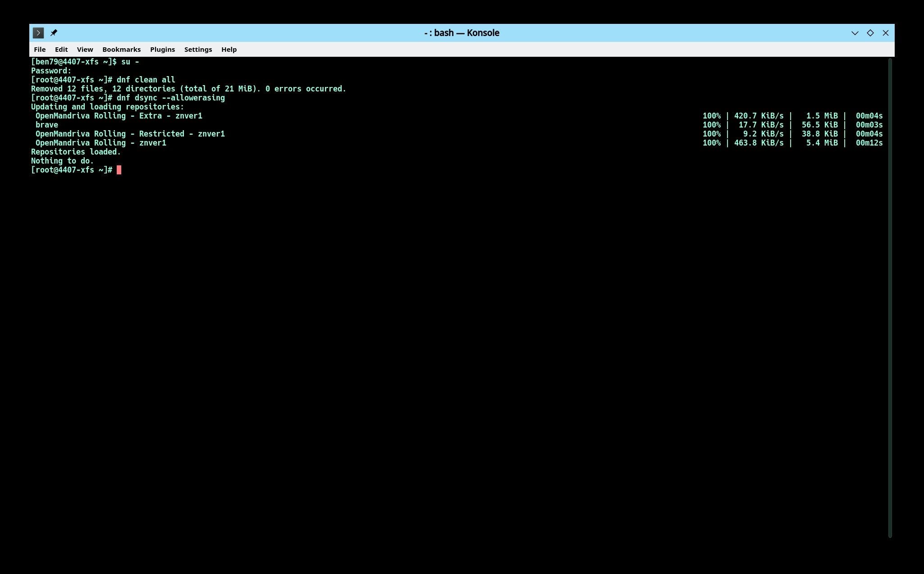Click the red cursor at the prompt
Viewport: 924px width, 574px height.
(x=119, y=170)
